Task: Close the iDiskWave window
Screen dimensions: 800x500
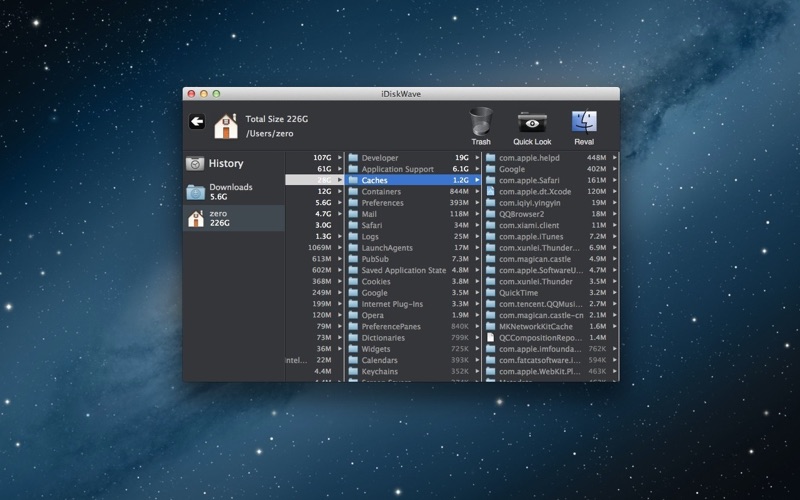Action: click(191, 94)
